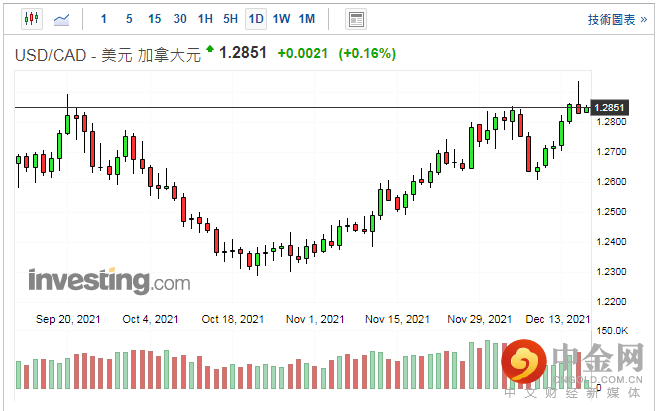Click the first green volume bar at left
Screen dimensions: 658x411
click(x=18, y=374)
